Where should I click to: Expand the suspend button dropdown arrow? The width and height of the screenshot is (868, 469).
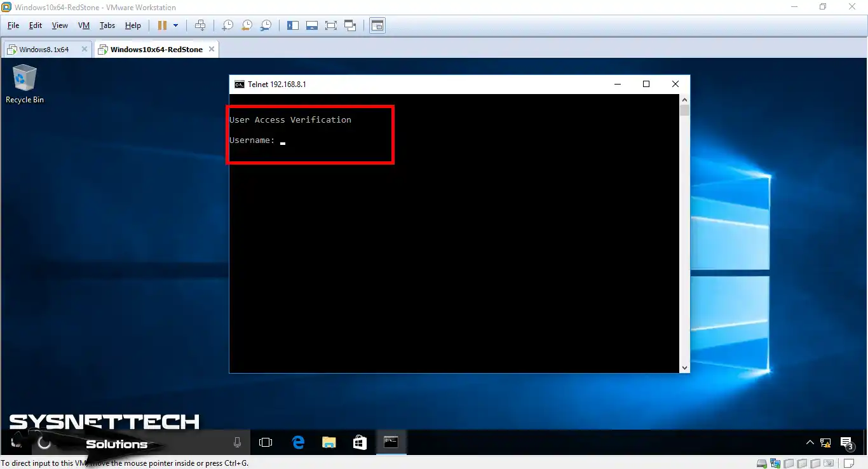pyautogui.click(x=177, y=25)
